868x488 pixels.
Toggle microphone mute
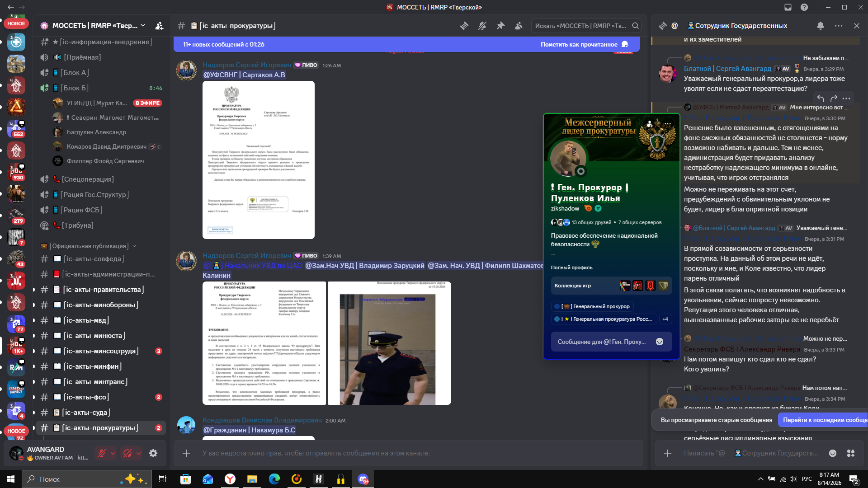tap(102, 453)
